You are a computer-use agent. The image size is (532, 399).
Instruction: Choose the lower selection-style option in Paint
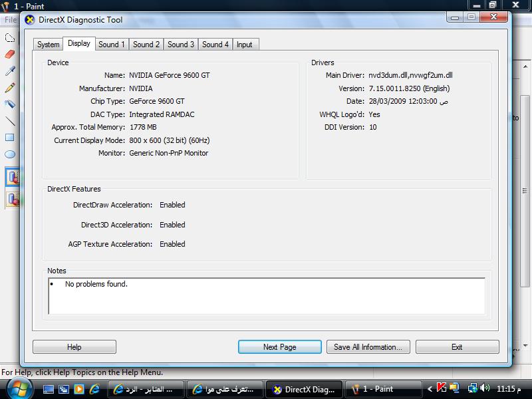tap(13, 199)
